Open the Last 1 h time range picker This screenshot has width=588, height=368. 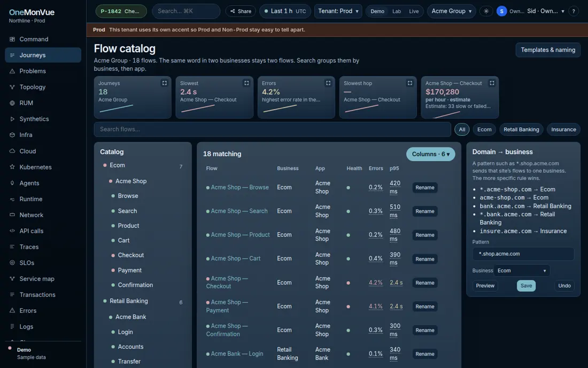pyautogui.click(x=285, y=11)
